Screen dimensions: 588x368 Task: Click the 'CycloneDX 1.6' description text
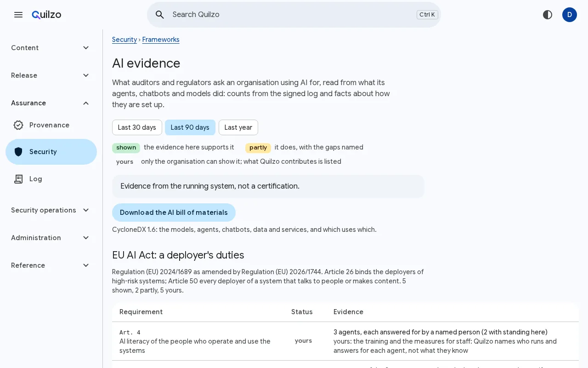(x=244, y=230)
